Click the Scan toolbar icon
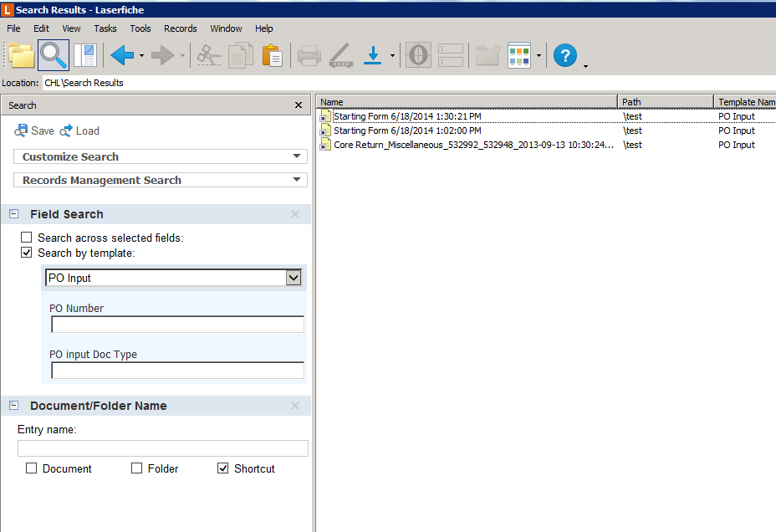Image resolution: width=776 pixels, height=532 pixels. tap(341, 55)
